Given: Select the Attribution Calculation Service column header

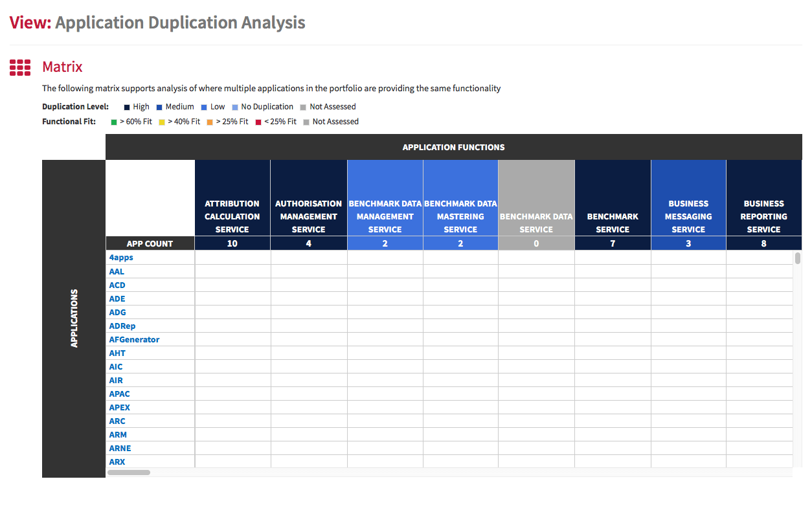Looking at the screenshot, I should 232,198.
